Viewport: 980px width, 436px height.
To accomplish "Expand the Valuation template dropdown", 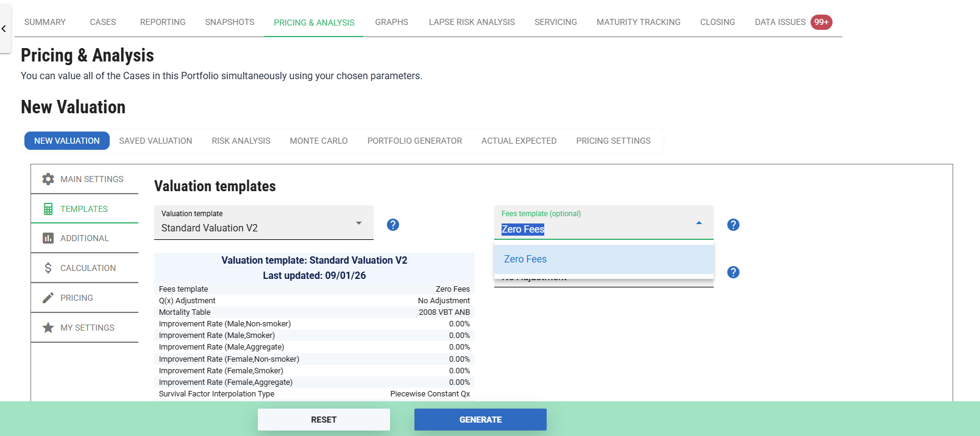I will pyautogui.click(x=359, y=223).
